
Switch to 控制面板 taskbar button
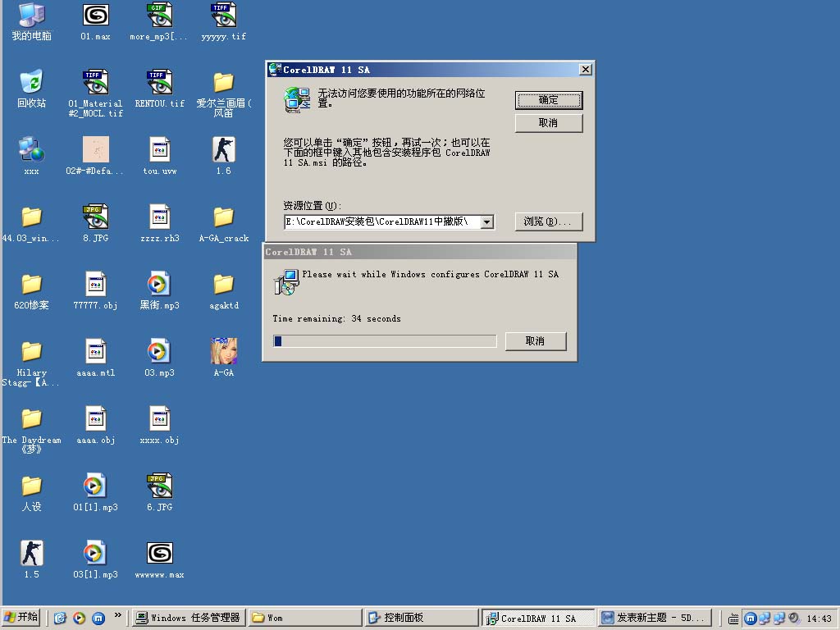[x=422, y=619]
